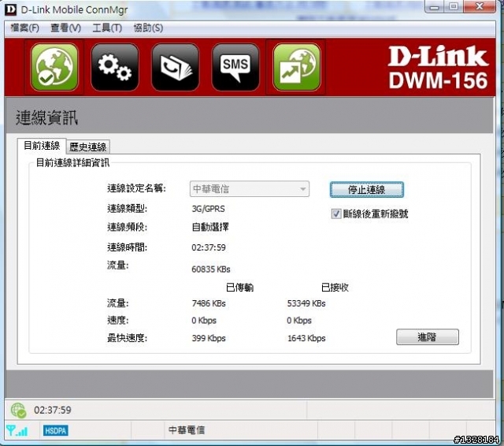Screen dimensions: 504x446
Task: Click 02:37:59 in the status bar
Action: 53,410
